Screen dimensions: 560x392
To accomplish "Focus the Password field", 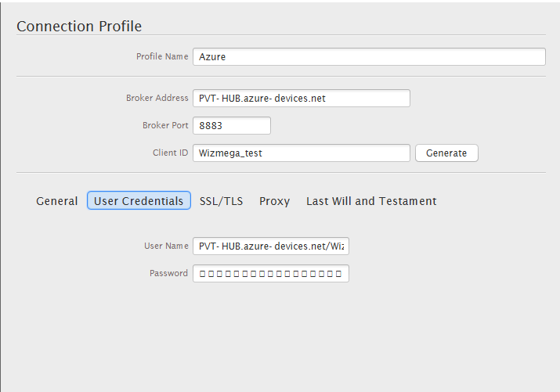I will click(x=271, y=274).
